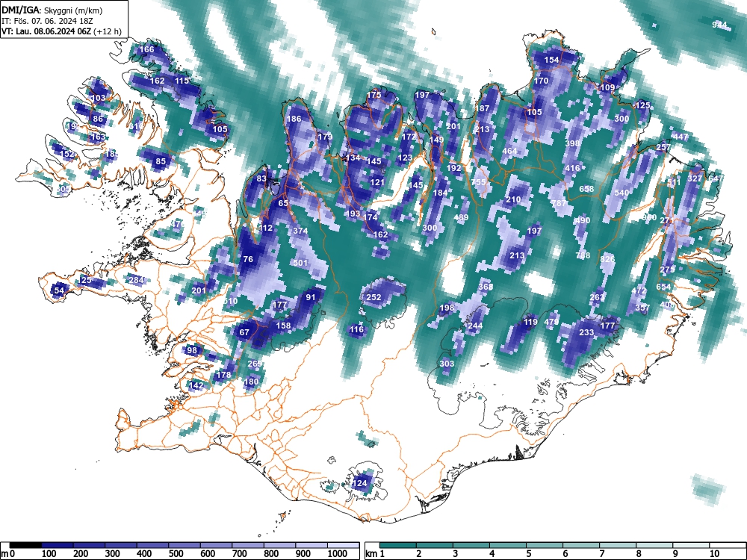Click the visibility value "158"

tap(283, 326)
